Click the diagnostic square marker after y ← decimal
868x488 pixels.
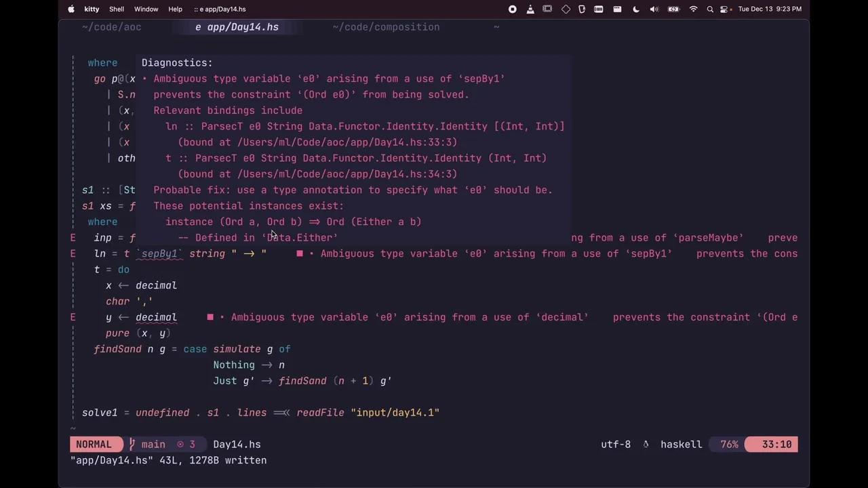[x=210, y=317]
